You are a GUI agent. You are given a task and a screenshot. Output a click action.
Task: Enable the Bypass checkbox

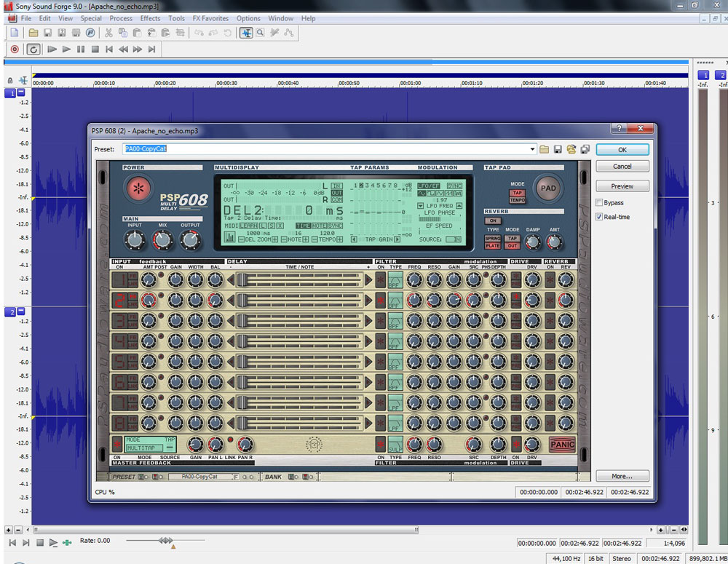pyautogui.click(x=599, y=203)
